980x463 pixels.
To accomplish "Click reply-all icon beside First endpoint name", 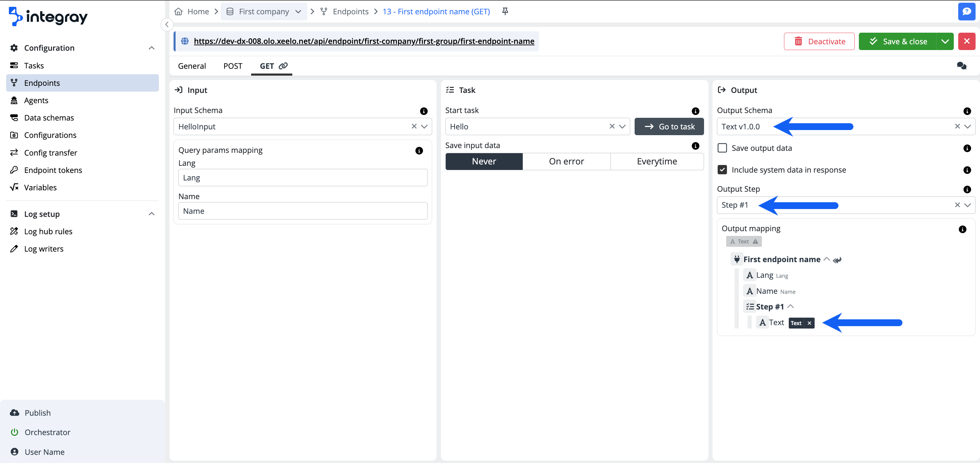I will pos(837,260).
